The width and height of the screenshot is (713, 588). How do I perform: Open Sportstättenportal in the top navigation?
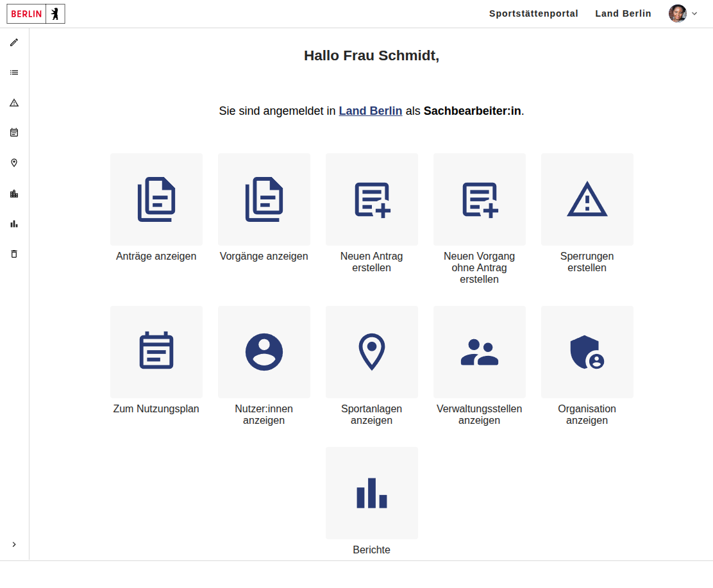(x=533, y=13)
